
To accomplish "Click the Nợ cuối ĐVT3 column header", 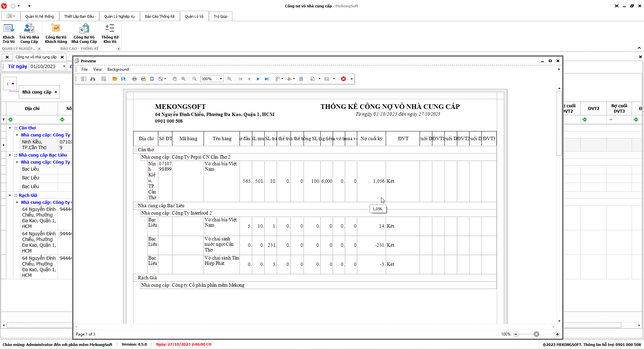I will pyautogui.click(x=619, y=108).
